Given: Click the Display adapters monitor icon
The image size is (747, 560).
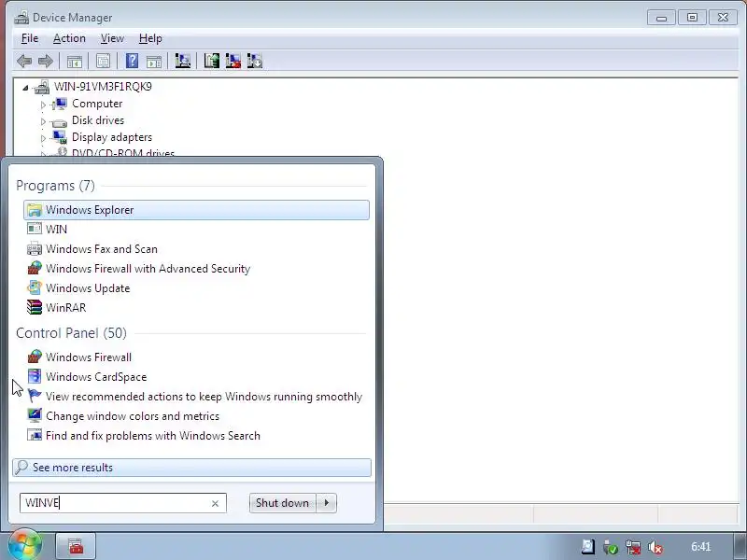Looking at the screenshot, I should pos(60,137).
